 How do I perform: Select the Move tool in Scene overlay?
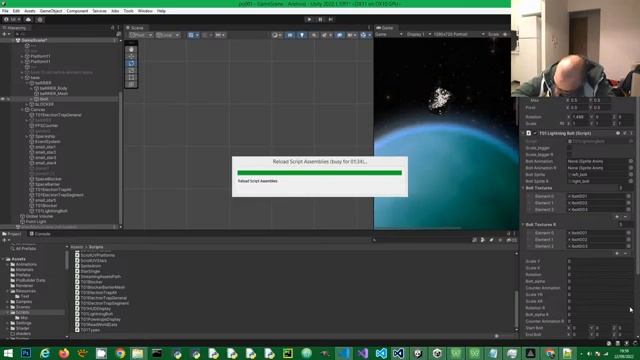click(x=131, y=56)
